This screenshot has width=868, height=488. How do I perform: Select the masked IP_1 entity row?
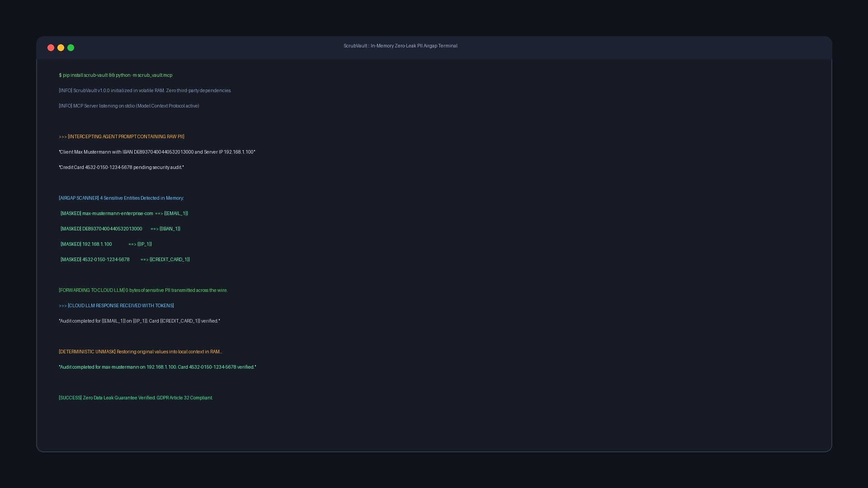(106, 244)
